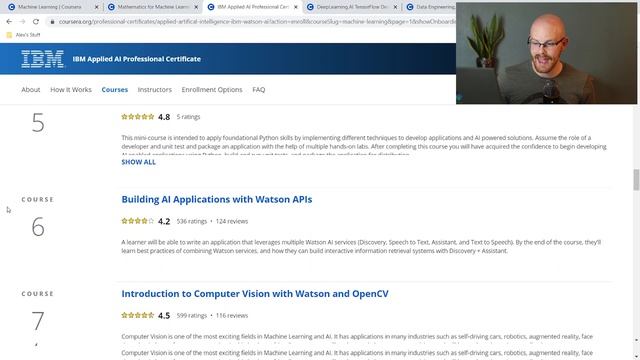Click the IBM logo in header
640x360 pixels.
click(x=43, y=59)
